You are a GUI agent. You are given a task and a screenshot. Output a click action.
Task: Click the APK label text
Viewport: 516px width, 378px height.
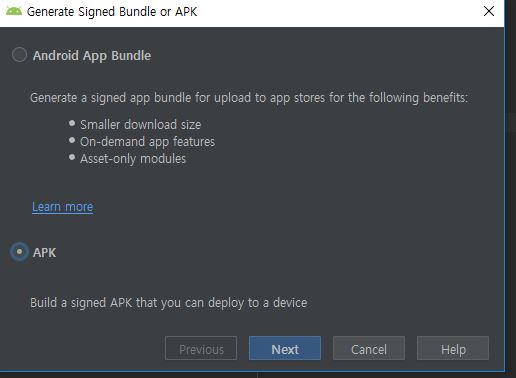[x=44, y=253]
